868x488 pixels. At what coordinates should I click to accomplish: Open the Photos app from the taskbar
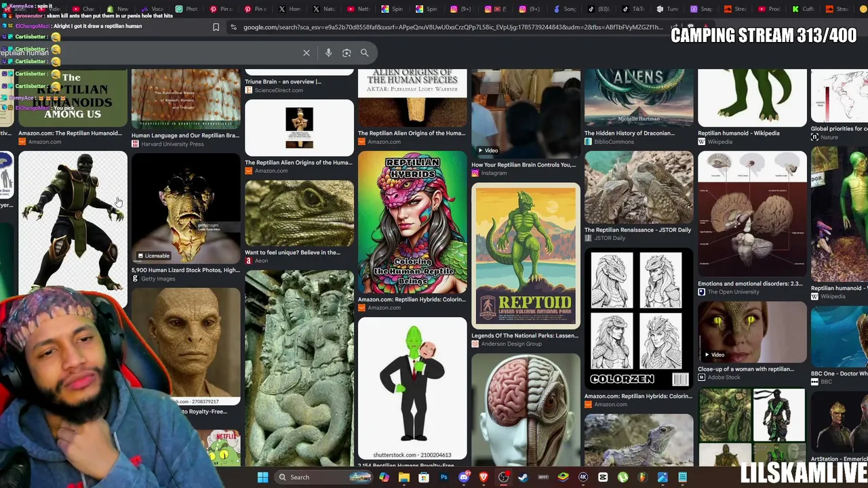click(x=663, y=477)
